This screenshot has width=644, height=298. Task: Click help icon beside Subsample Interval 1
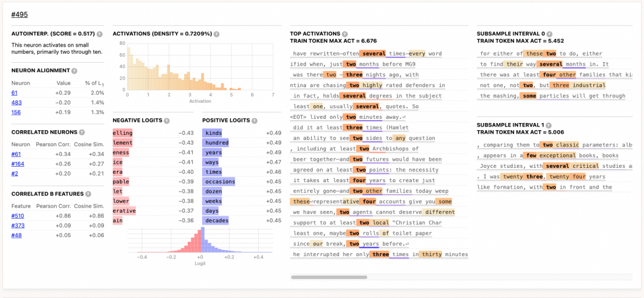tap(549, 125)
